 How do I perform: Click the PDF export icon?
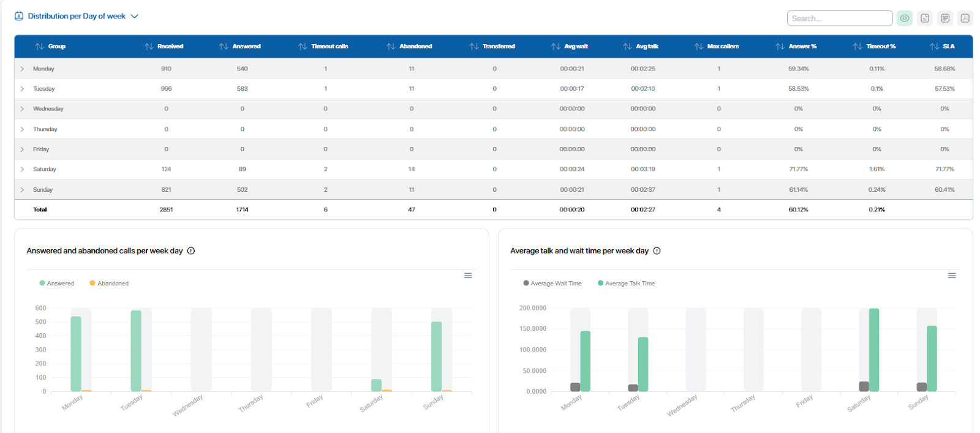click(x=965, y=18)
